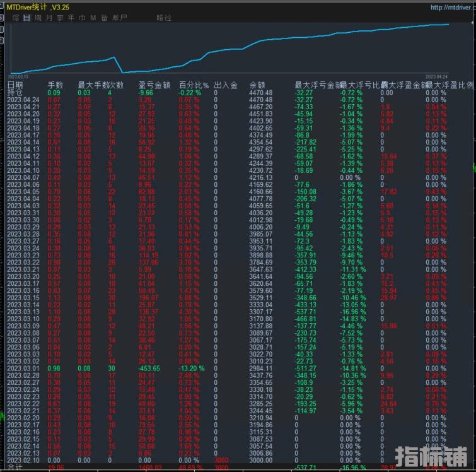Click the 日期 column header

(15, 85)
